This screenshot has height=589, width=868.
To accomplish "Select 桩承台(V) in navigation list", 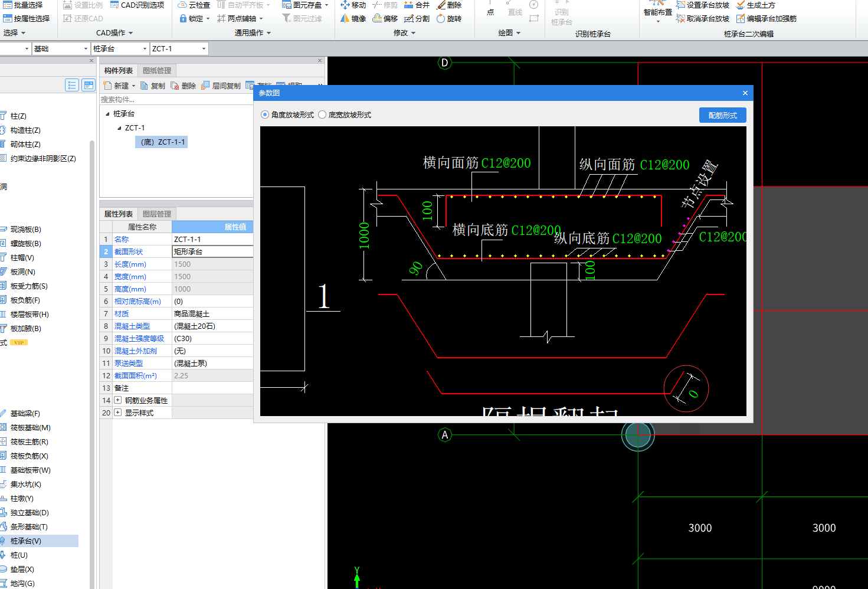I will click(x=26, y=541).
